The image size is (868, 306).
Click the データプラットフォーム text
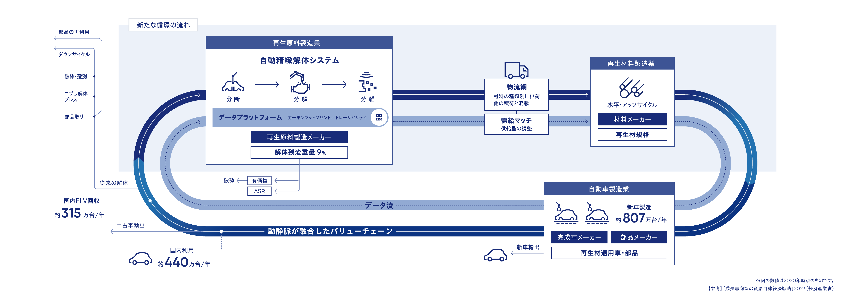click(x=250, y=117)
